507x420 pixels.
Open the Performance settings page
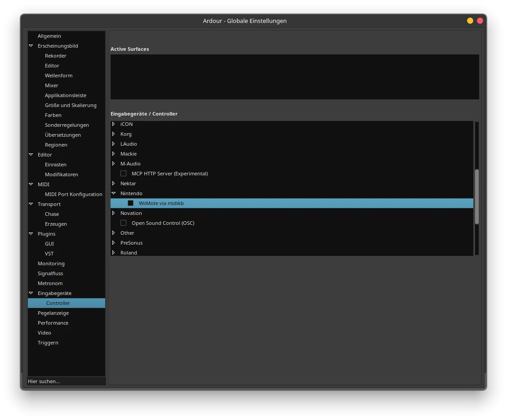pos(53,323)
